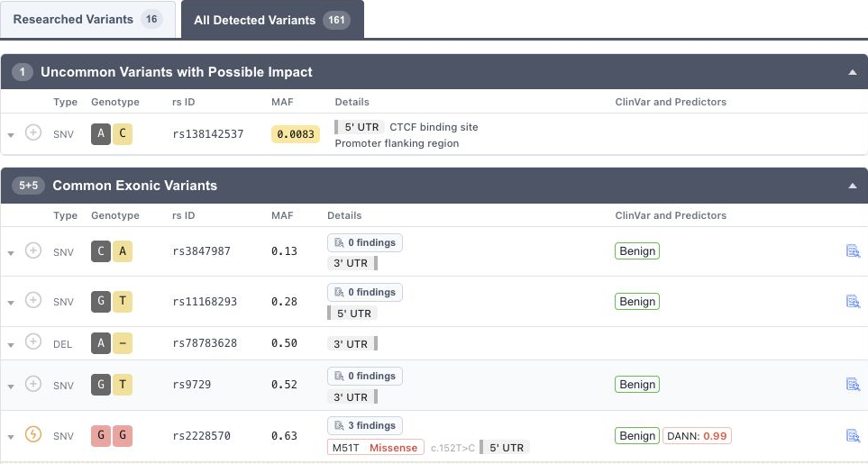
Task: Click 3' UTR tag for rs78783628
Action: click(x=352, y=343)
